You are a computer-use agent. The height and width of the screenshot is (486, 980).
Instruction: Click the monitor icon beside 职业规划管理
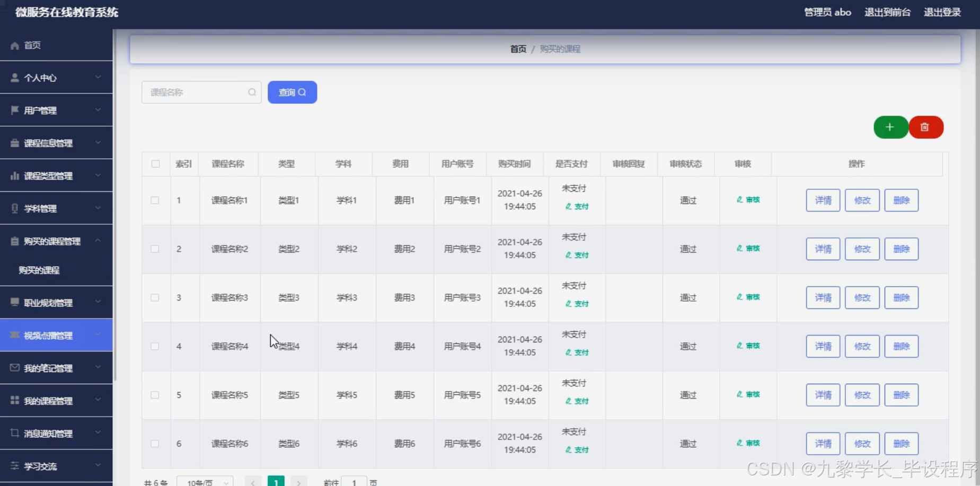click(15, 302)
